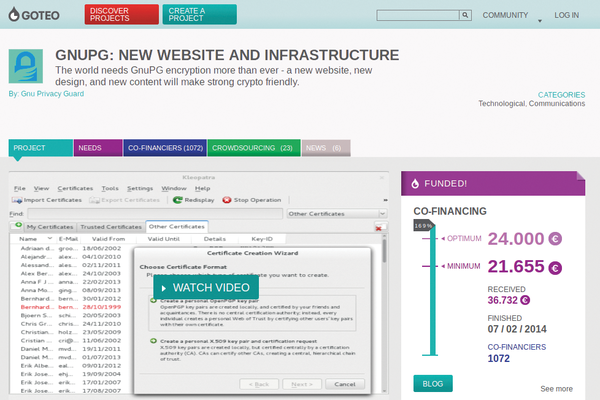Click the Export Certificates toolbar icon
Image resolution: width=600 pixels, height=400 pixels.
click(x=94, y=200)
